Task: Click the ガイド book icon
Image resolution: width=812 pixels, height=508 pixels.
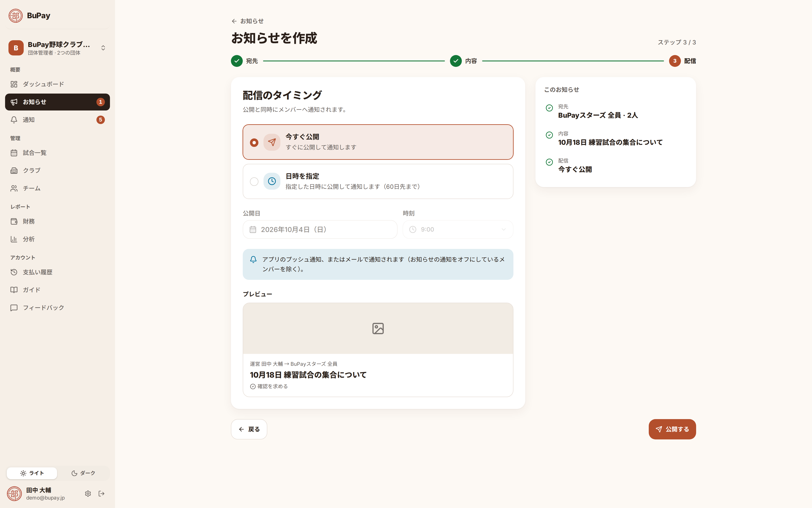Action: tap(14, 290)
